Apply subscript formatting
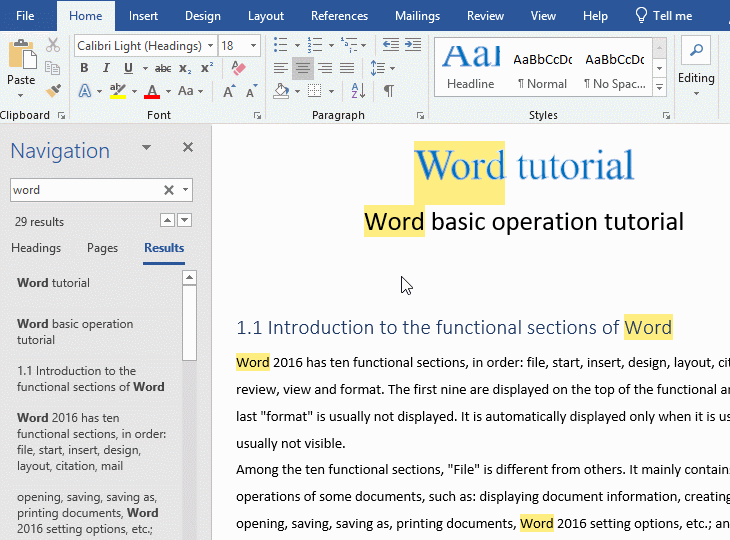 185,68
